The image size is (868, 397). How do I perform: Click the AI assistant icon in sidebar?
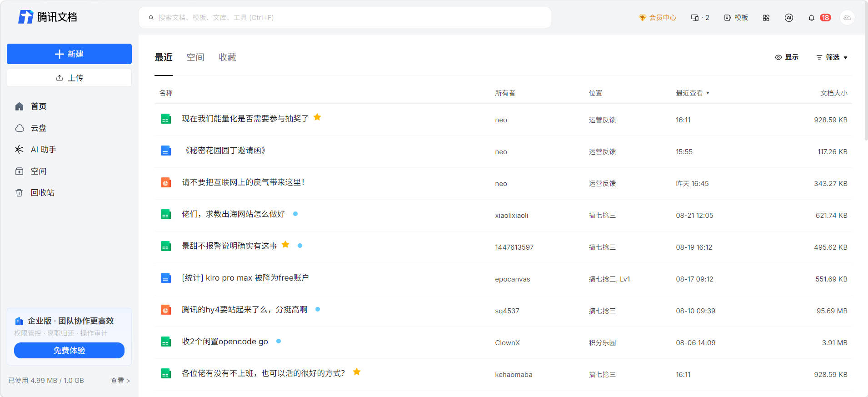point(19,150)
